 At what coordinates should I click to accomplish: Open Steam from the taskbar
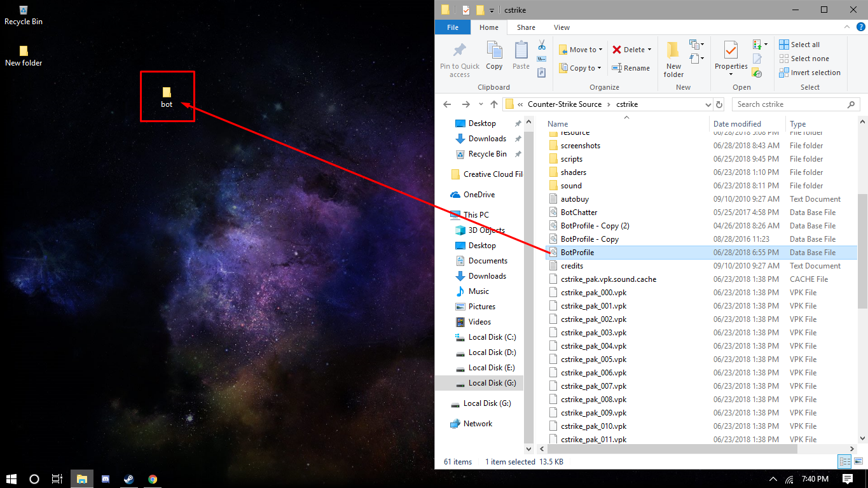tap(129, 479)
